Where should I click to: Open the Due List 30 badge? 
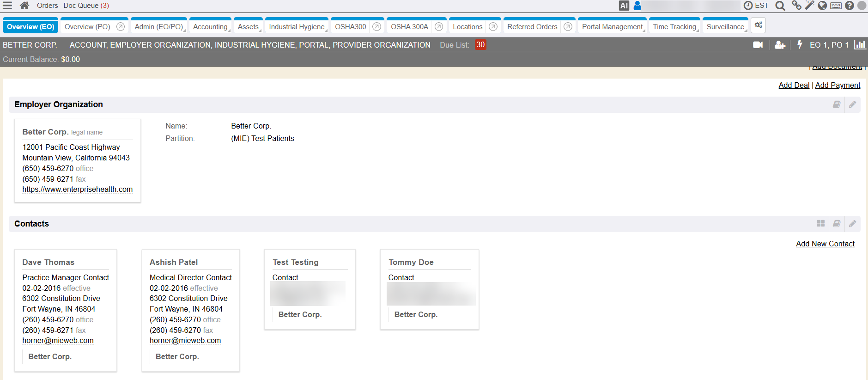point(480,45)
